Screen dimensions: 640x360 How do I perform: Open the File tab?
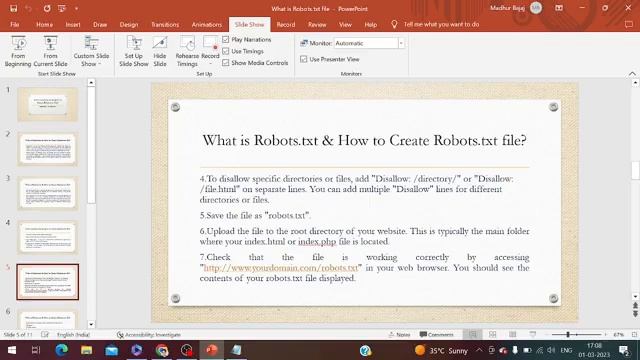15,24
